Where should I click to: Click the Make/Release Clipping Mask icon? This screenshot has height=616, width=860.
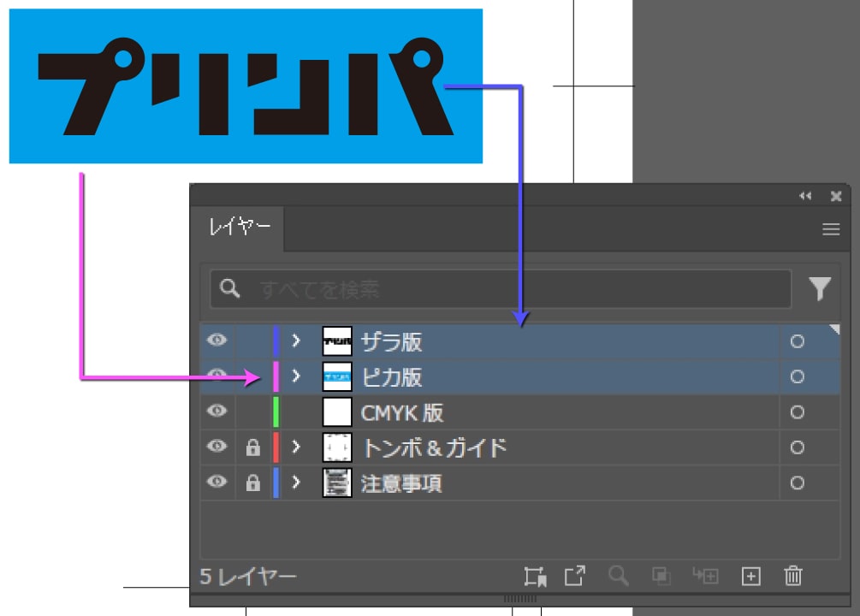[661, 577]
